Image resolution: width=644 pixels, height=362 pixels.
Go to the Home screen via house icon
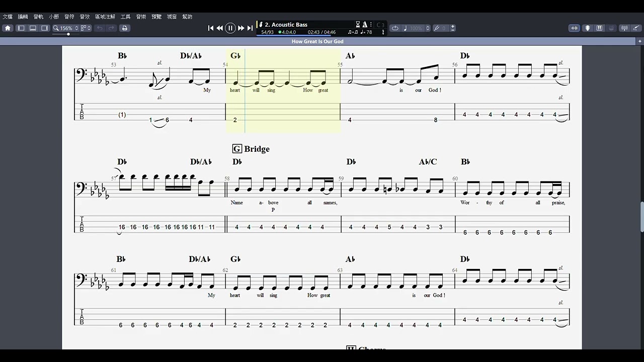pyautogui.click(x=8, y=28)
